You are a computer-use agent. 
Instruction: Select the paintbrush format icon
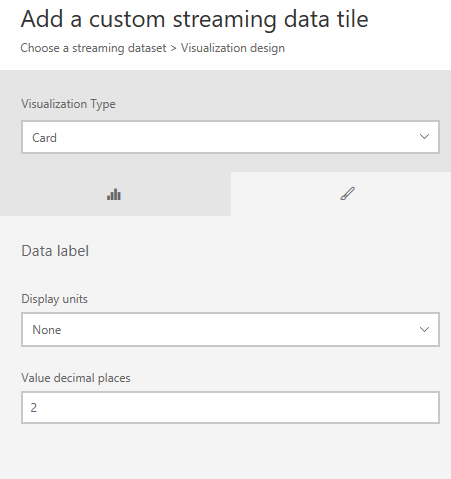(347, 194)
